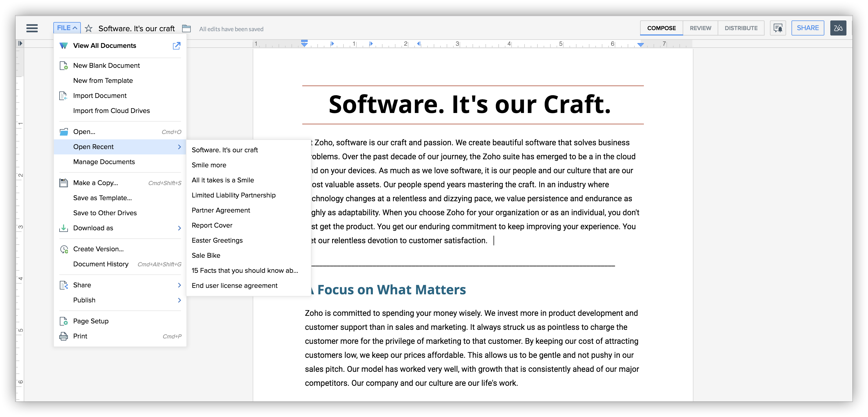868x417 pixels.
Task: Click the New Blank Document icon
Action: [x=64, y=66]
